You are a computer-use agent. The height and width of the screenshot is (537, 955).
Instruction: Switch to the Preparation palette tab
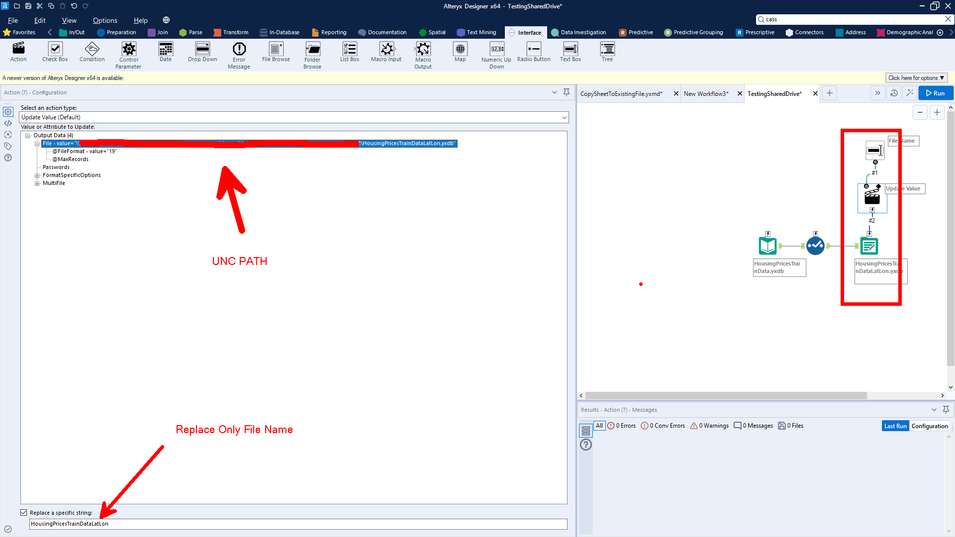(117, 32)
